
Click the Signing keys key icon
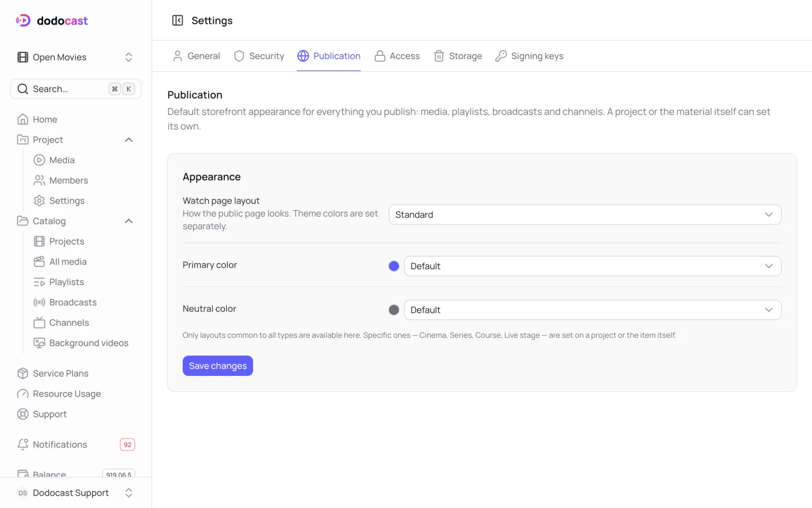501,56
